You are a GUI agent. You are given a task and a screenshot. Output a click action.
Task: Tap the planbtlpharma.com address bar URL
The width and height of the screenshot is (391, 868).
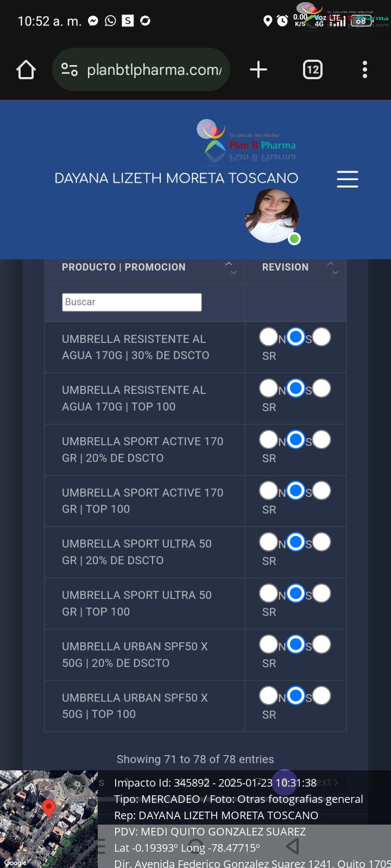(x=154, y=69)
